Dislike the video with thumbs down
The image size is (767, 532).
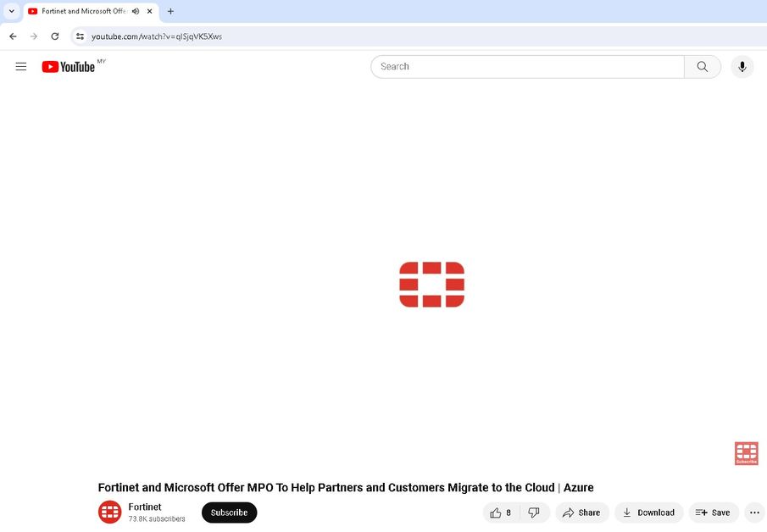pos(534,513)
